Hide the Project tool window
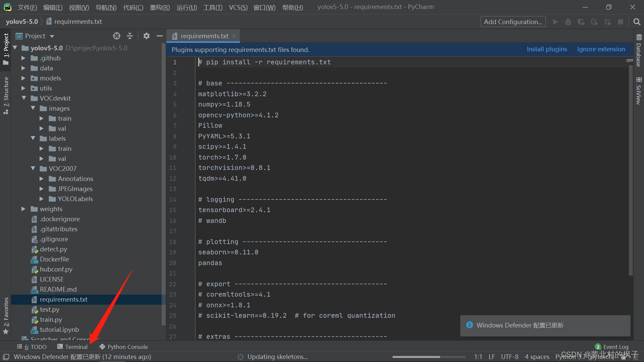The width and height of the screenshot is (644, 362). 160,36
